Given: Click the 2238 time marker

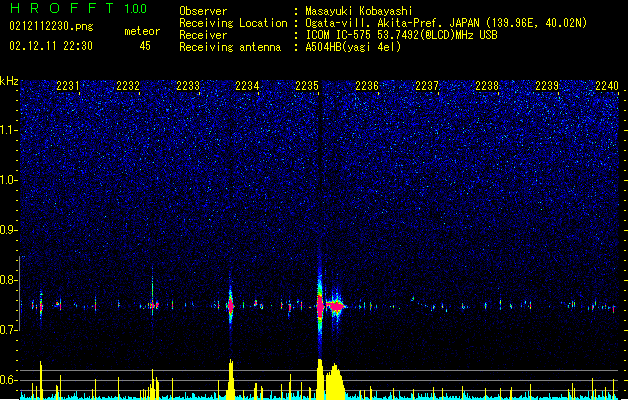Looking at the screenshot, I should click(x=487, y=85).
